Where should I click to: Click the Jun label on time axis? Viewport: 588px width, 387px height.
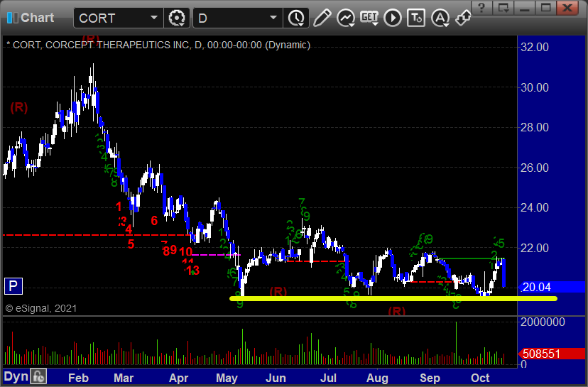point(276,378)
